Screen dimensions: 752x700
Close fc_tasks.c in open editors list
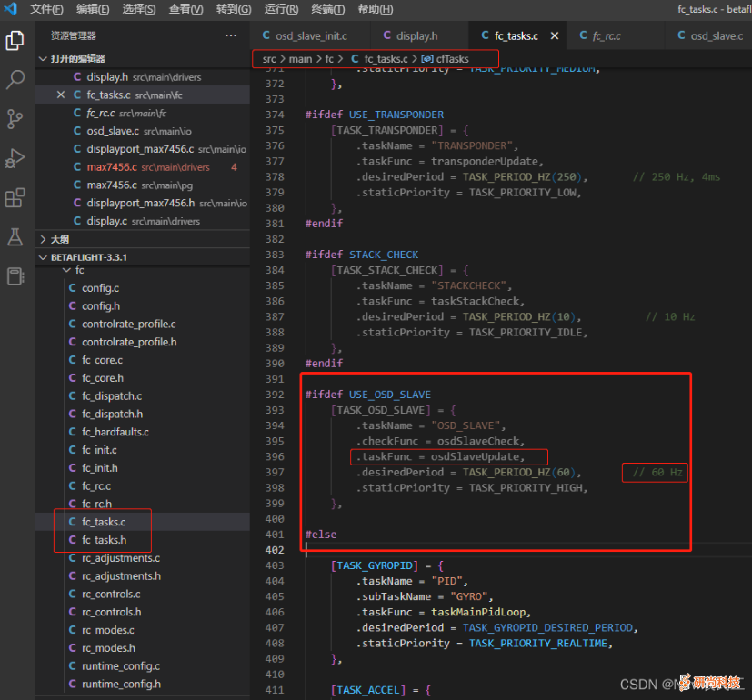[x=61, y=95]
